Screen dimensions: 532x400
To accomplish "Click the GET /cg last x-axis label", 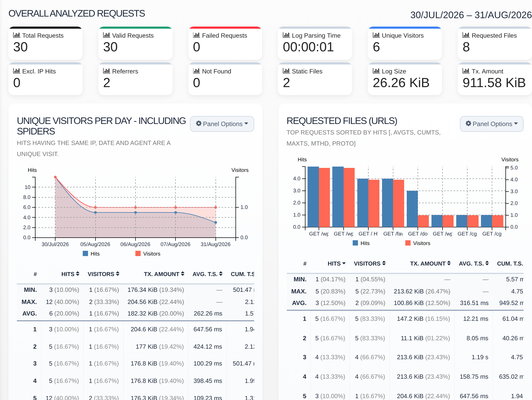I will pyautogui.click(x=492, y=234).
